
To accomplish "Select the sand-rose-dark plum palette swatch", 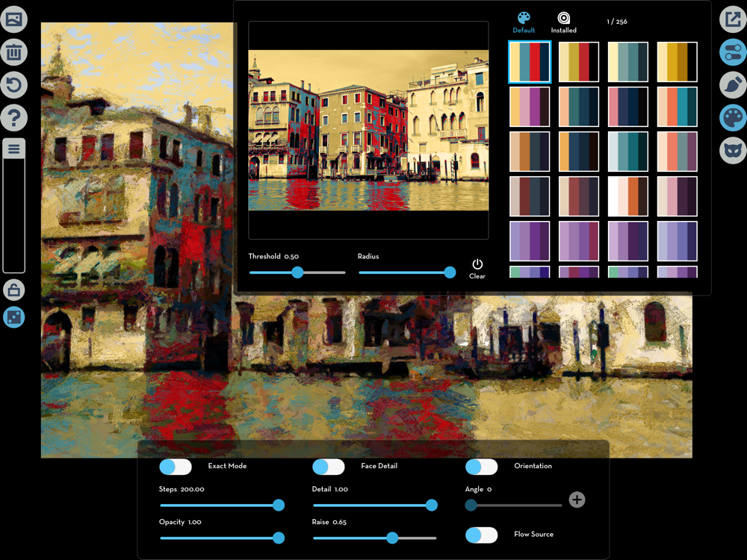I will pyautogui.click(x=579, y=196).
